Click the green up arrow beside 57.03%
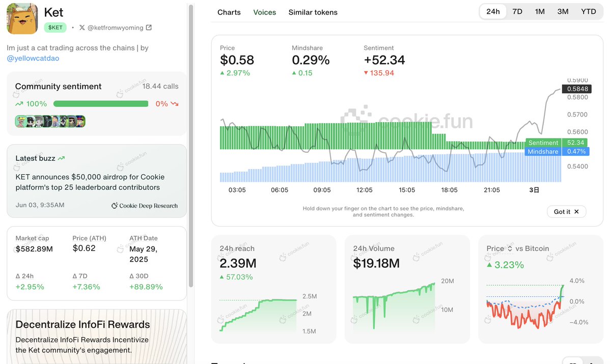 pos(222,277)
